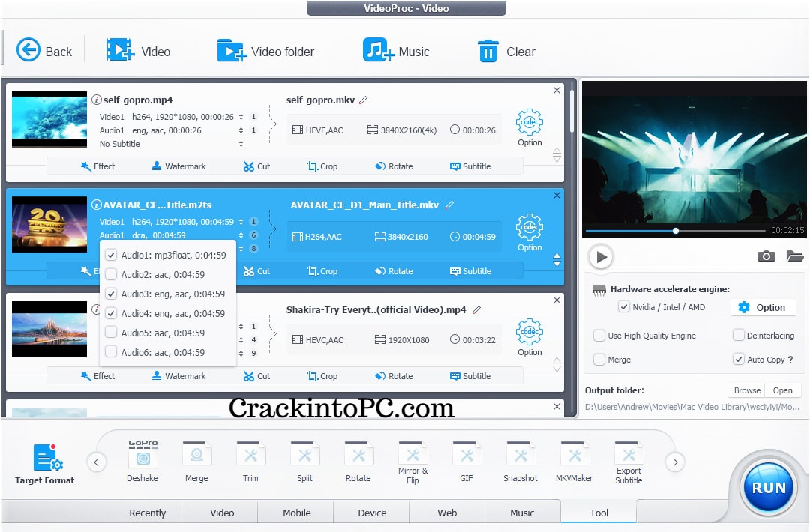Take a snapshot with the camera icon
This screenshot has height=532, width=810.
click(x=766, y=256)
